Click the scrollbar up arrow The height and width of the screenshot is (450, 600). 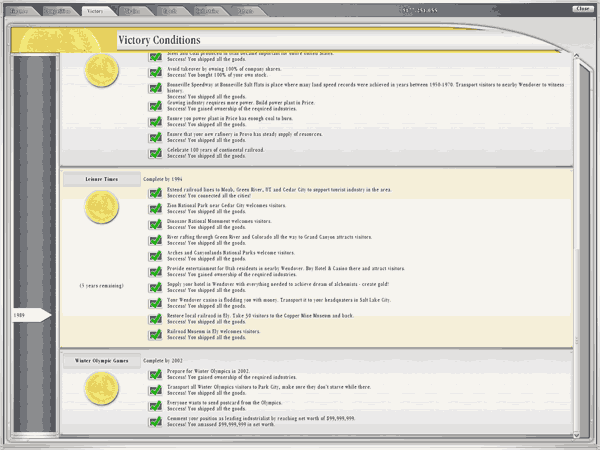[x=576, y=56]
